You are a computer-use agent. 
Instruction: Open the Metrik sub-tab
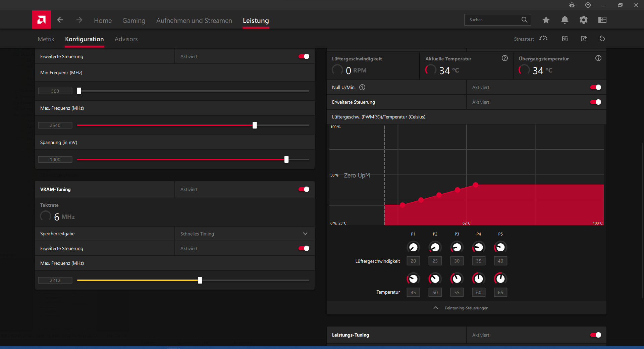(46, 39)
